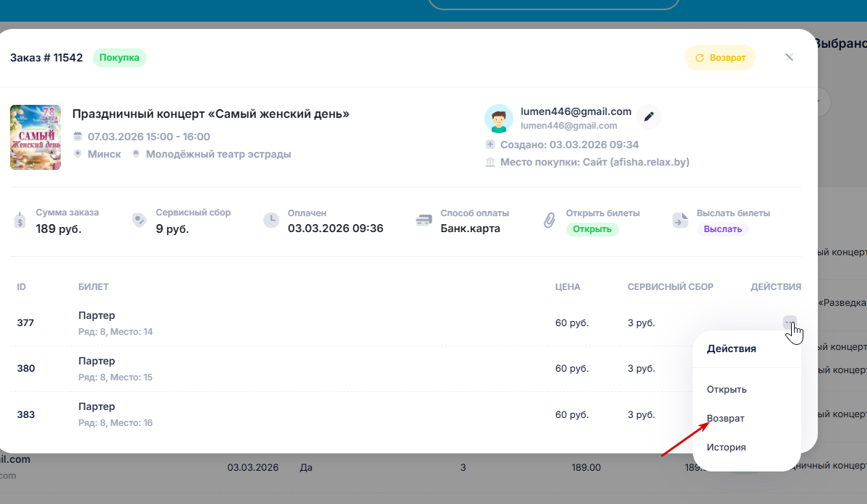Click the Выслать tickets badge
Screen dimensions: 867x504
click(x=722, y=229)
